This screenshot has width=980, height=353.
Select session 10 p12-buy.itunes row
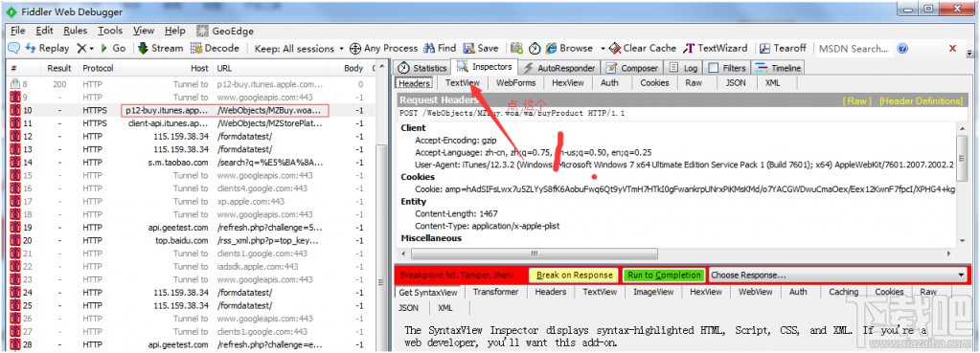coord(192,110)
